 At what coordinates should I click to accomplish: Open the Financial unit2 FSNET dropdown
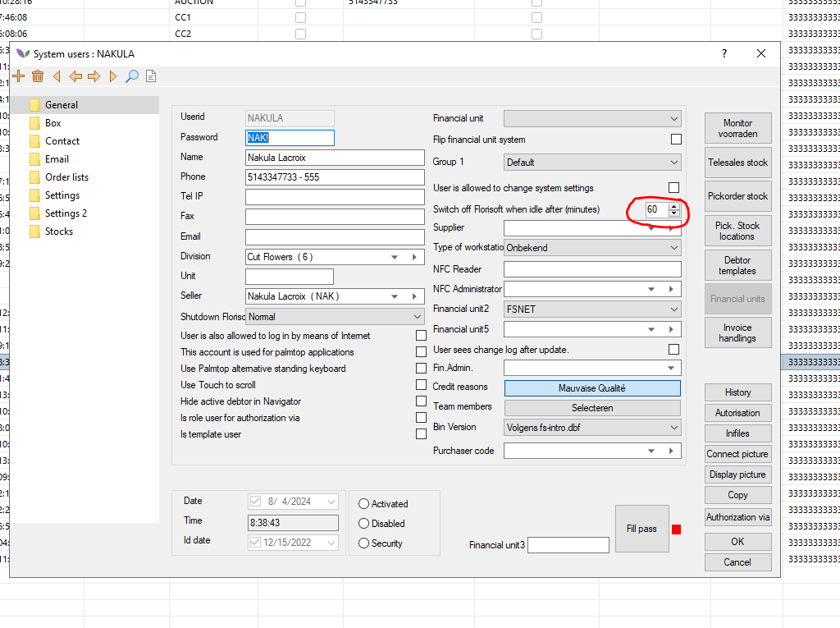click(591, 309)
